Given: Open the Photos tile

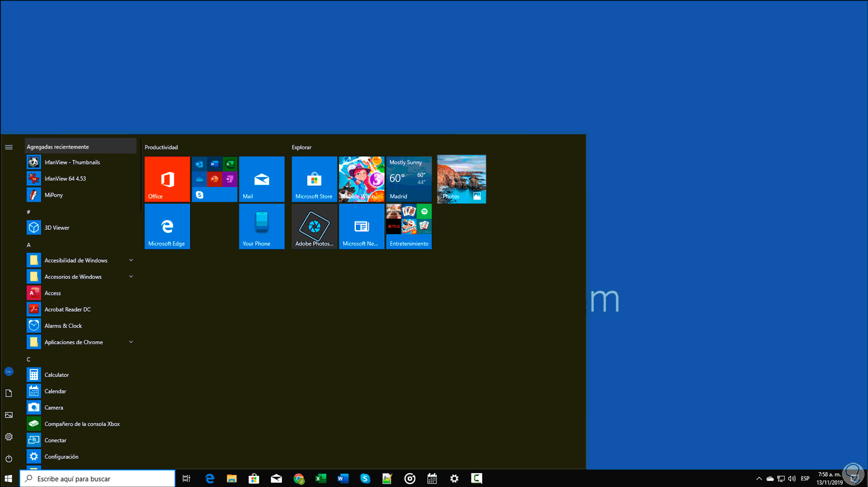Looking at the screenshot, I should pos(462,179).
